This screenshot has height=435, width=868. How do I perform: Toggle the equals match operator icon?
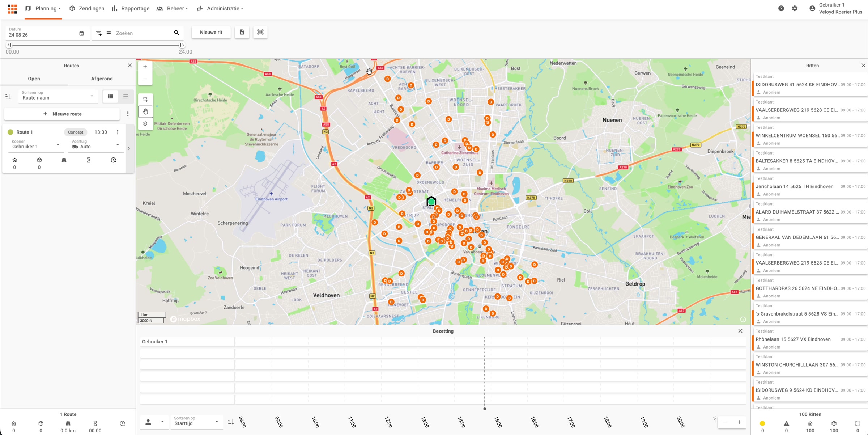point(109,33)
